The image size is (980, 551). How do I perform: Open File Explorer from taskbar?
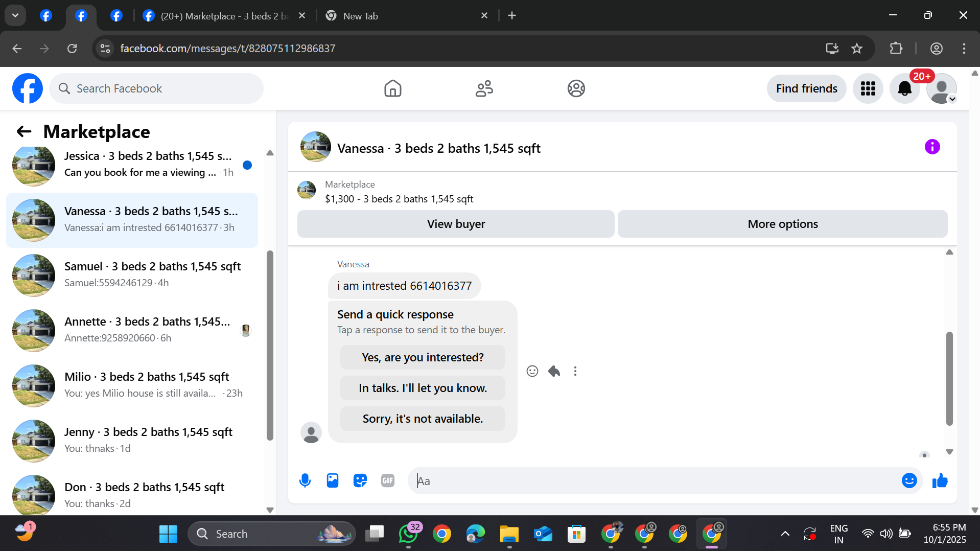(x=509, y=534)
